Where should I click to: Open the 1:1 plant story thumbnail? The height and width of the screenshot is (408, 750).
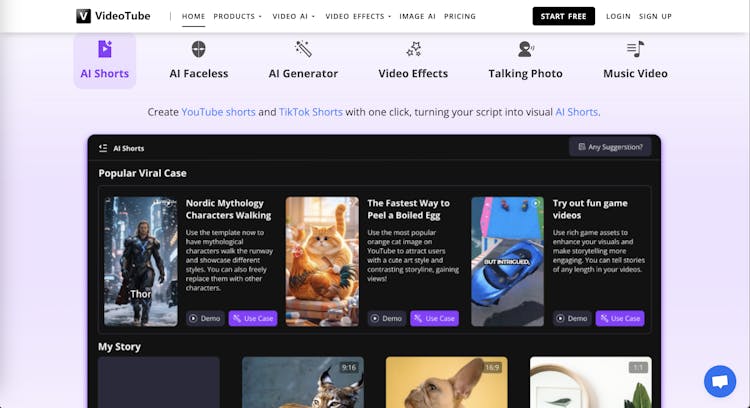click(591, 382)
